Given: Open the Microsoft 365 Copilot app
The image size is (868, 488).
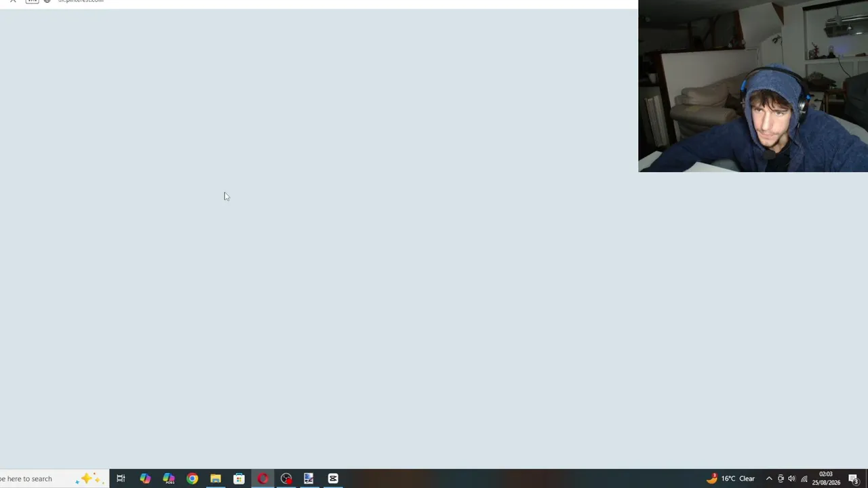Looking at the screenshot, I should pyautogui.click(x=169, y=479).
